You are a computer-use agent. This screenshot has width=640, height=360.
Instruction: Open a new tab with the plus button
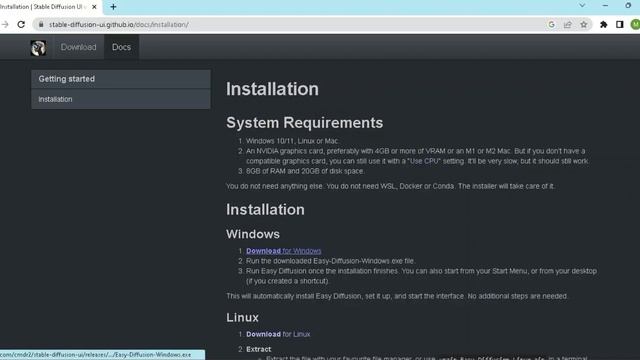coord(113,7)
